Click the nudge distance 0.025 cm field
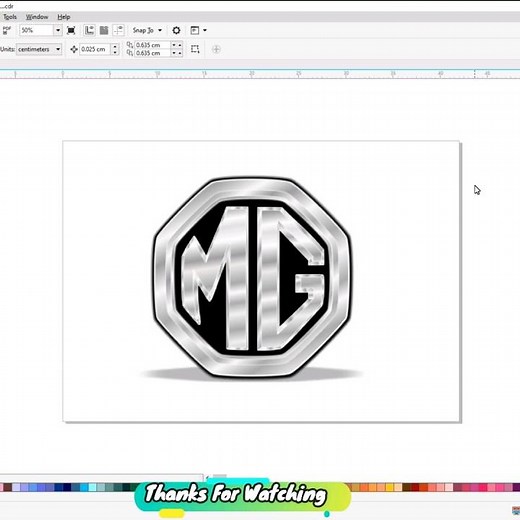The image size is (520, 520). (95, 49)
